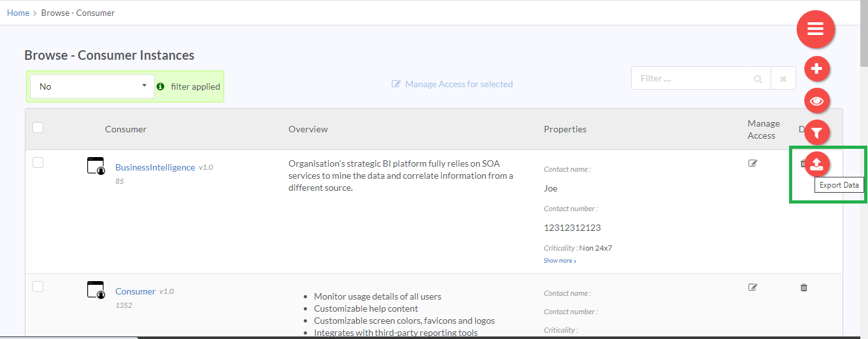Click the Consumer row type icon
Image resolution: width=868 pixels, height=339 pixels.
(96, 290)
